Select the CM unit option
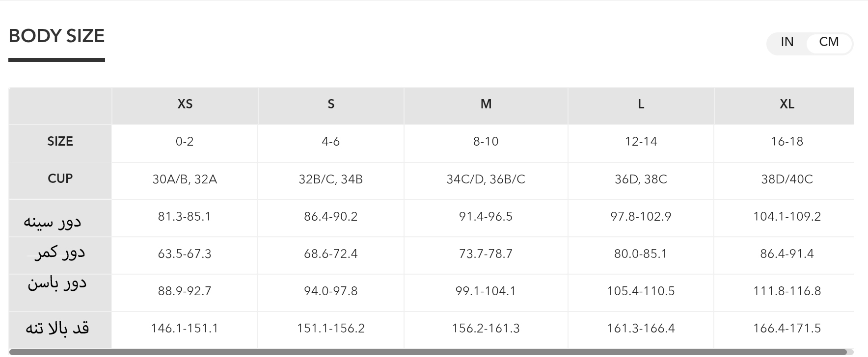 [x=829, y=42]
